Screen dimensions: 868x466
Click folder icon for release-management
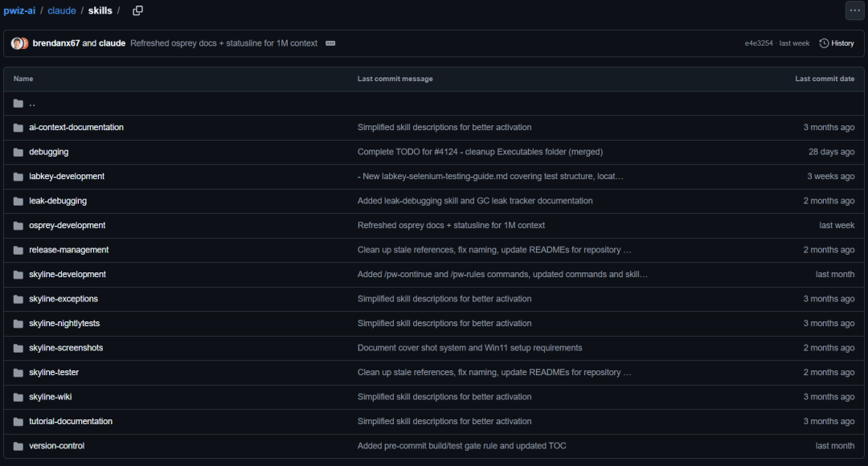pyautogui.click(x=18, y=250)
